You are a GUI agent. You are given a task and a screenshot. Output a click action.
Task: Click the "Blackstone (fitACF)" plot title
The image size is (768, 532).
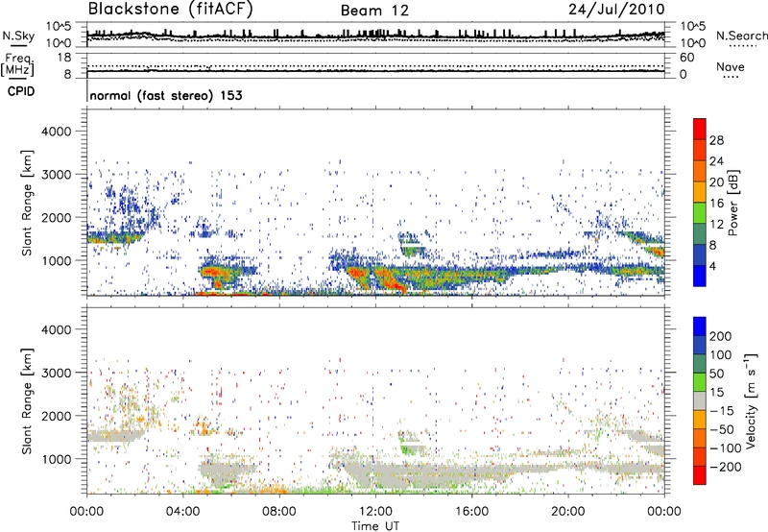[170, 10]
